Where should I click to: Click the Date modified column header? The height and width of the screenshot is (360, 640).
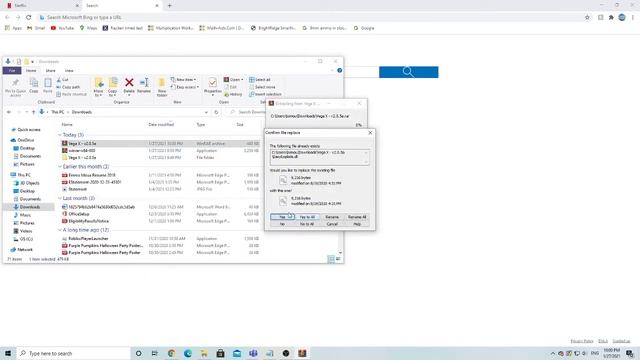coord(161,124)
